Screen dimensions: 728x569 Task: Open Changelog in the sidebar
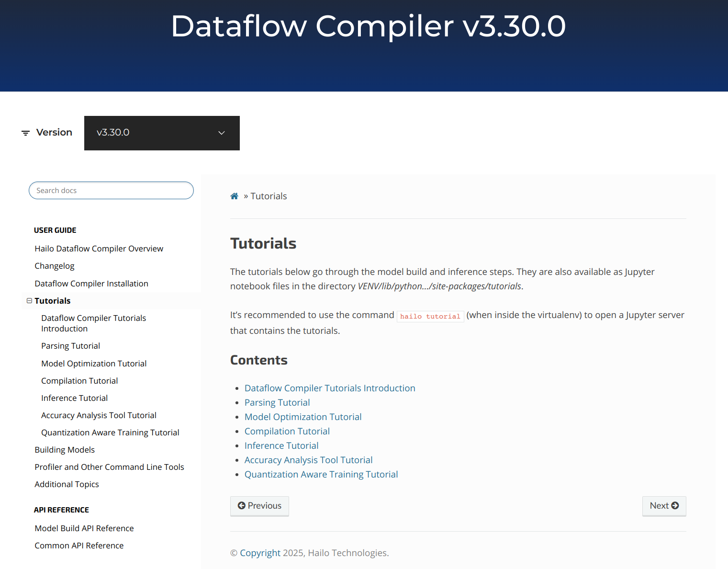55,266
